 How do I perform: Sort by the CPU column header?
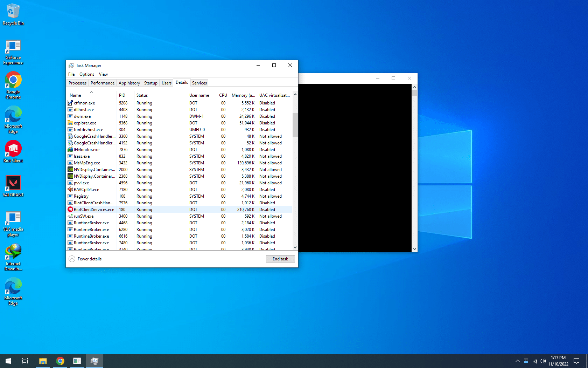222,95
